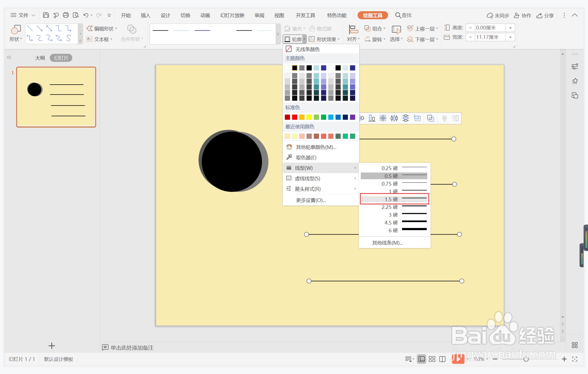Increase height with the plus stepper

click(x=510, y=28)
